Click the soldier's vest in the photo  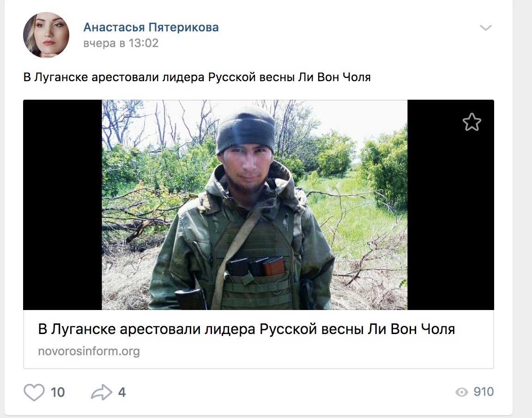(254, 264)
